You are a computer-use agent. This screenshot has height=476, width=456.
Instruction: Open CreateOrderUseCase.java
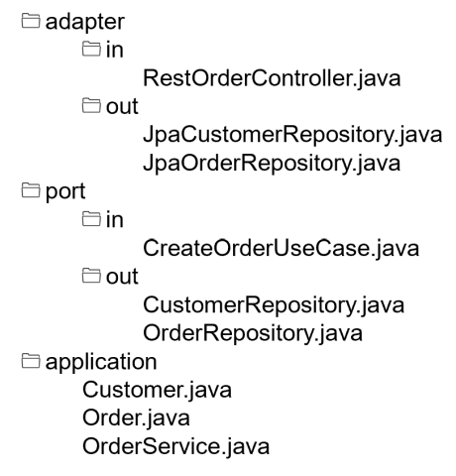(281, 248)
